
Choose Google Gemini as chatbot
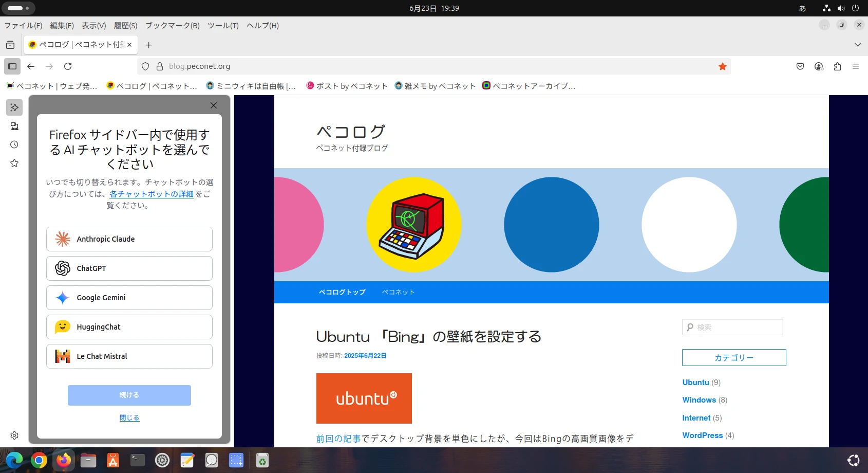pyautogui.click(x=129, y=298)
